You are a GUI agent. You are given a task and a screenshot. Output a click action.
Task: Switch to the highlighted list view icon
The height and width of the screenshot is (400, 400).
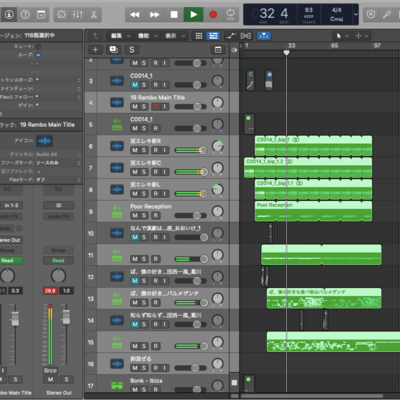pos(213,36)
